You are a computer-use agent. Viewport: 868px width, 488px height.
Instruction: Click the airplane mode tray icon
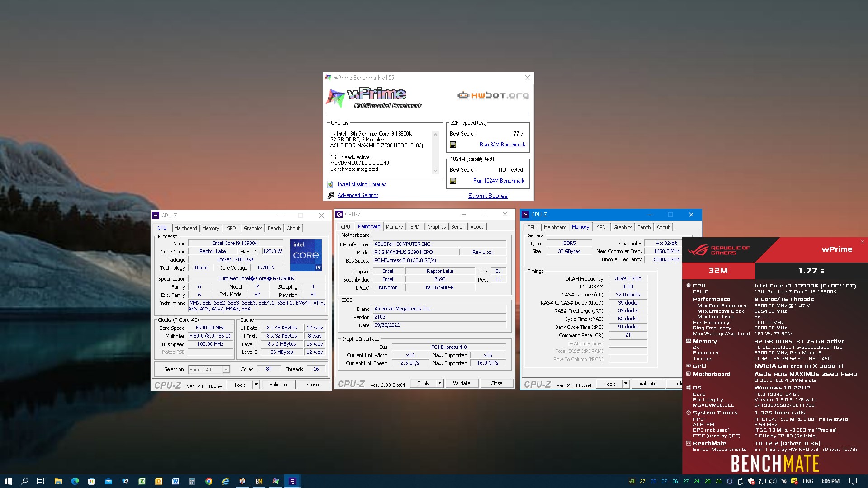pos(784,481)
